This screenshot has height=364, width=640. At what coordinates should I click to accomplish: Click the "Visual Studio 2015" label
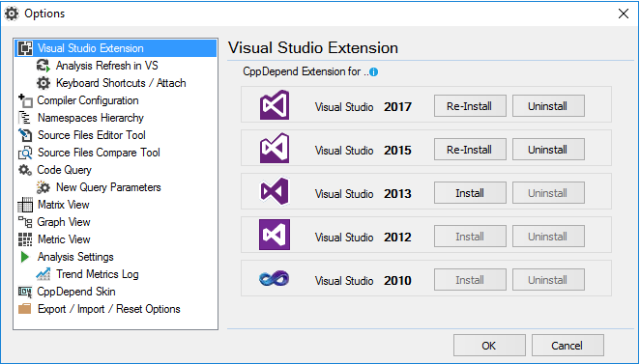(364, 151)
